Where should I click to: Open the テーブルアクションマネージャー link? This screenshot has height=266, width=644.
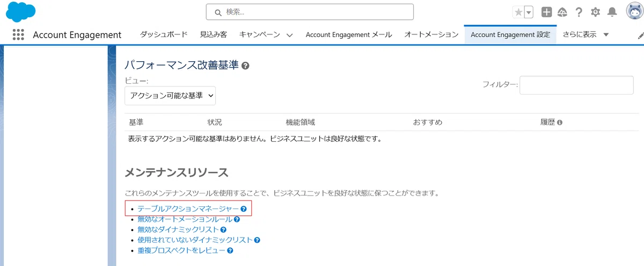click(x=188, y=209)
